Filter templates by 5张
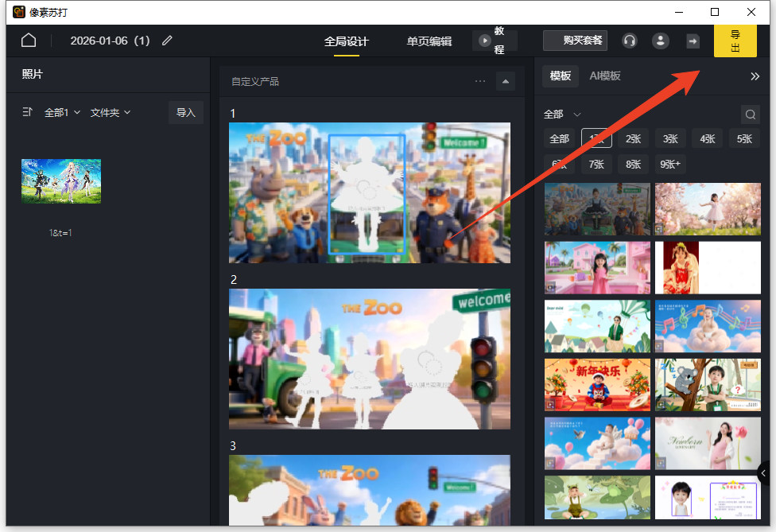This screenshot has width=776, height=532. [x=744, y=138]
